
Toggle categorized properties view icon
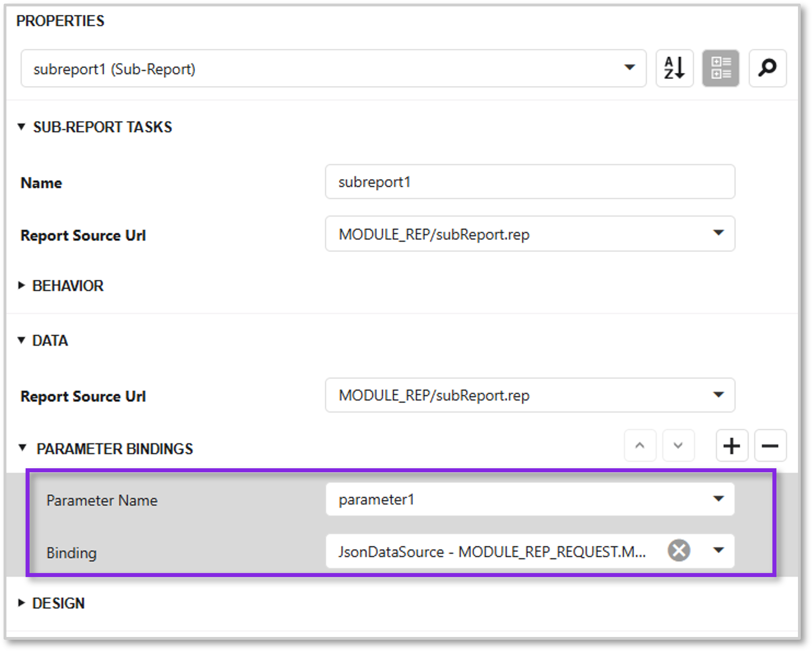point(721,68)
